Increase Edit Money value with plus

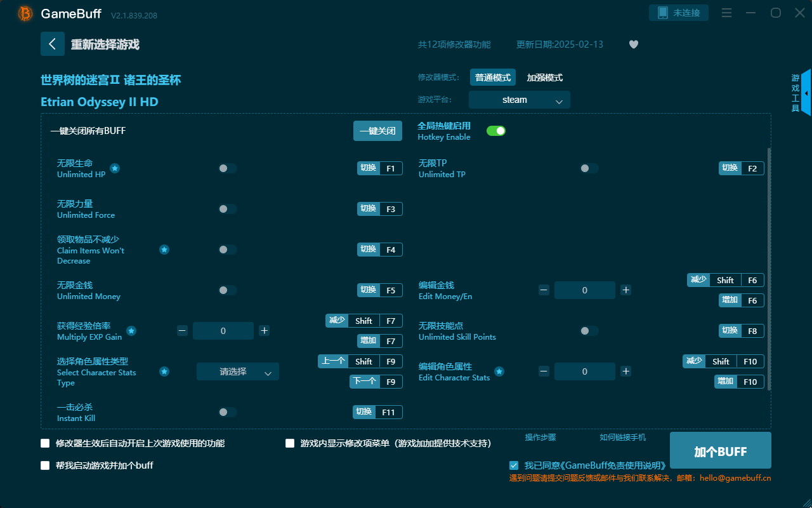pos(625,290)
